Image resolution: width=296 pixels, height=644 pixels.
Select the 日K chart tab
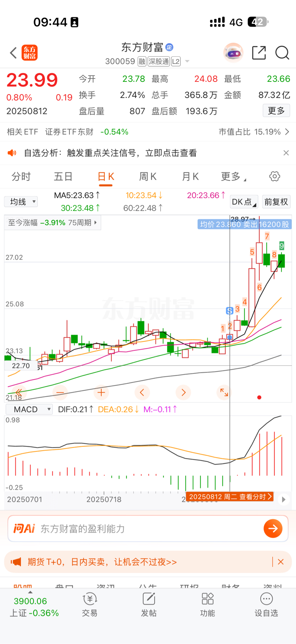tap(106, 177)
